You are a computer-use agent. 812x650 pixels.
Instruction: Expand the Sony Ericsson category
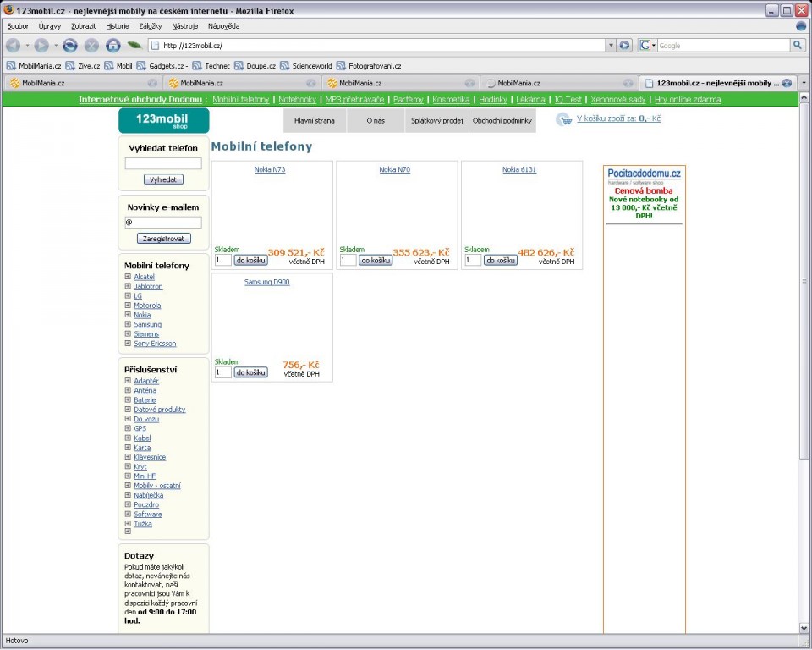pyautogui.click(x=128, y=343)
